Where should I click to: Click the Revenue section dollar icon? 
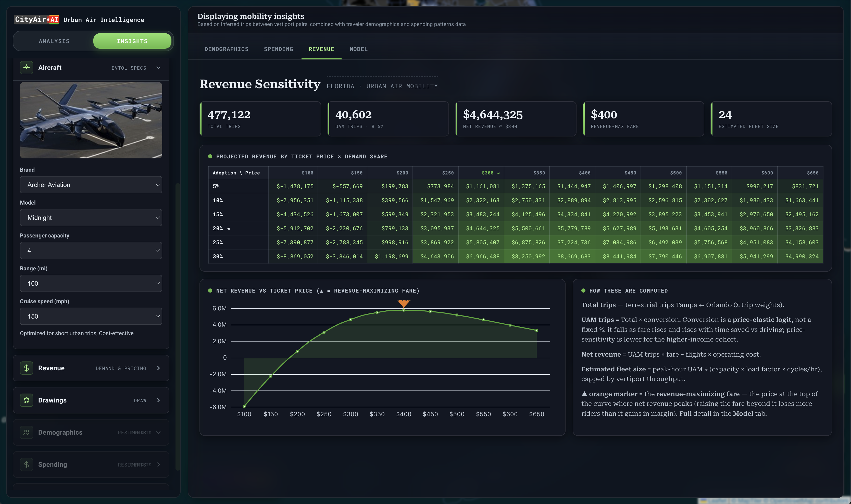[x=27, y=368]
